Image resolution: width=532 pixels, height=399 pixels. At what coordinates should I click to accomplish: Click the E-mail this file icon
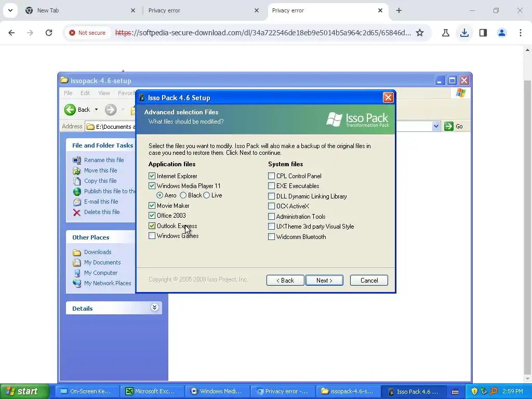[x=77, y=202]
